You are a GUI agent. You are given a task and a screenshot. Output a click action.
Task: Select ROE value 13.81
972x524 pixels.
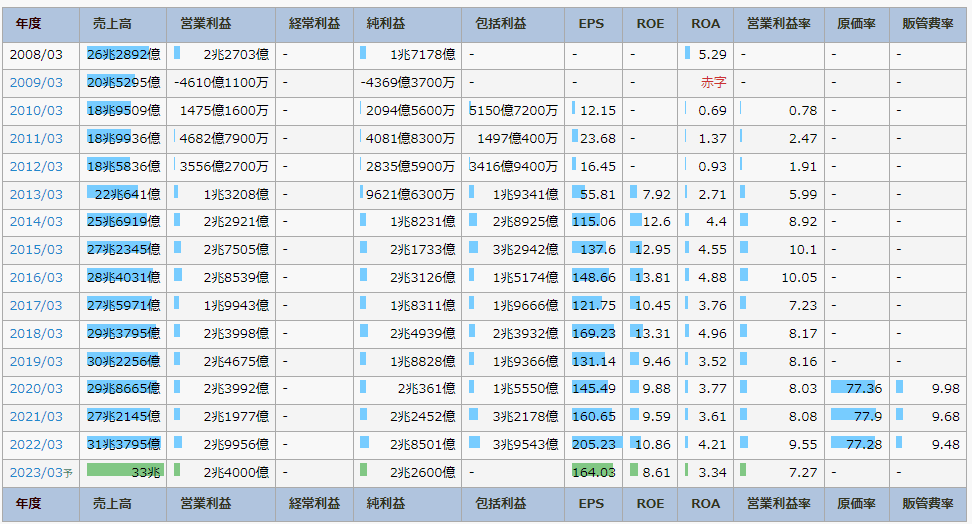pos(653,277)
